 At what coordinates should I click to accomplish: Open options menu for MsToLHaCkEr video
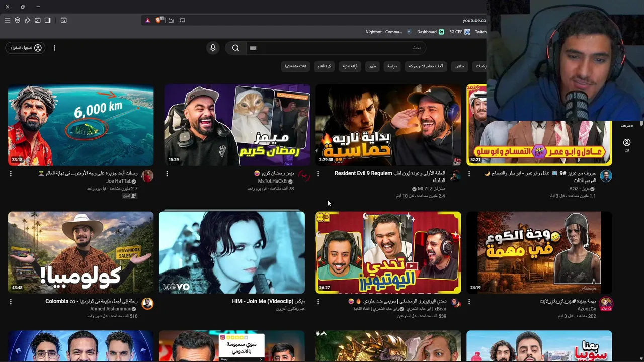pos(167,174)
